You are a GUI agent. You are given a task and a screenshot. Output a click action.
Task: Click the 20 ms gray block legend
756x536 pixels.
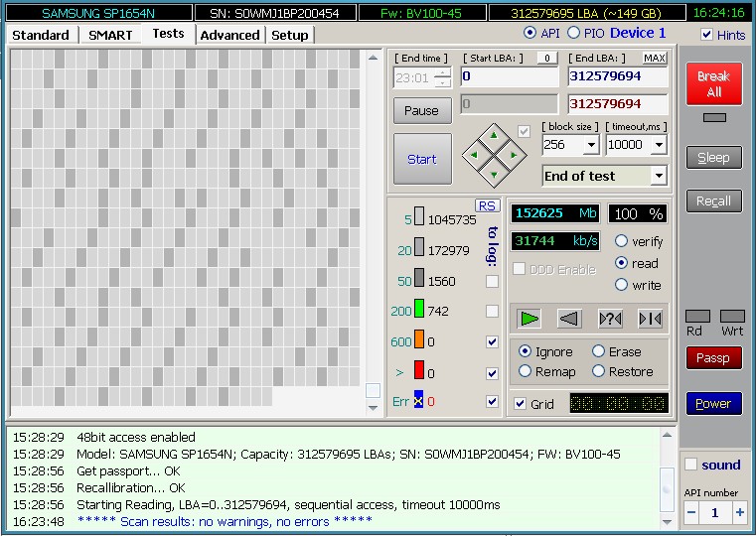pos(419,247)
